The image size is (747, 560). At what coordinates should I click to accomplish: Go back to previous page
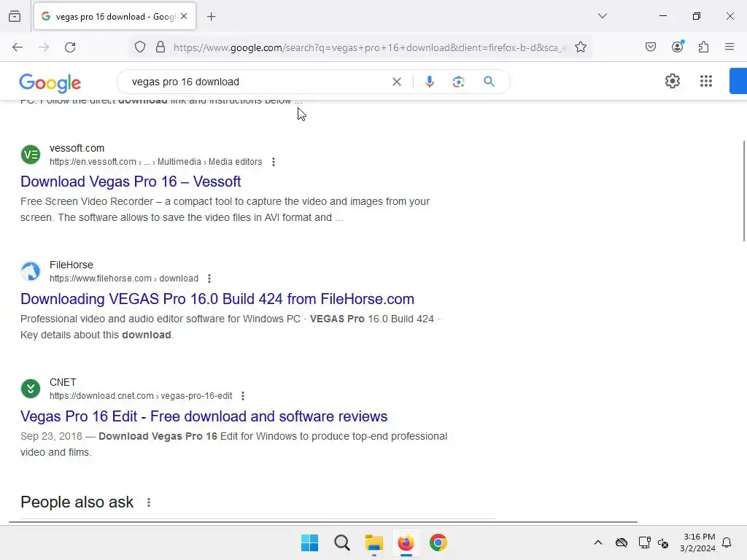coord(18,47)
